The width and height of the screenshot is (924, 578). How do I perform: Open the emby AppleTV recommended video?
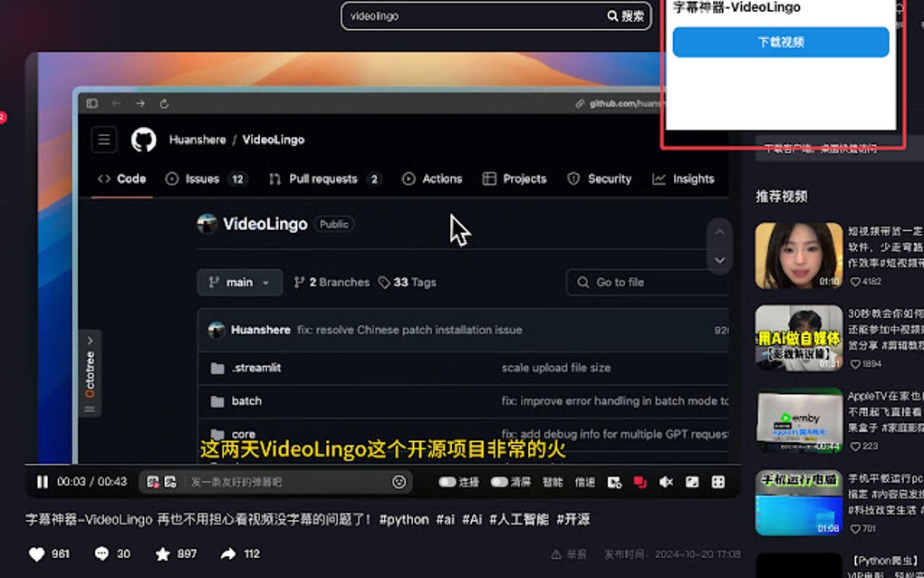(x=798, y=420)
